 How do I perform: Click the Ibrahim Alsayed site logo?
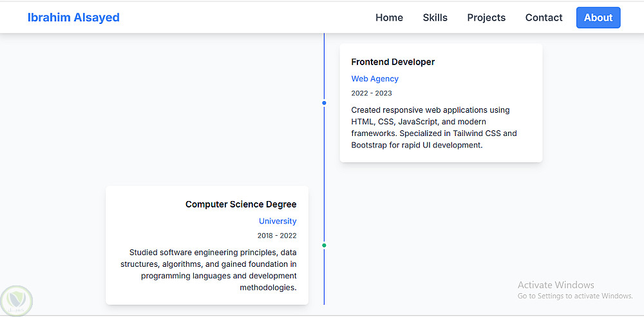pyautogui.click(x=73, y=17)
